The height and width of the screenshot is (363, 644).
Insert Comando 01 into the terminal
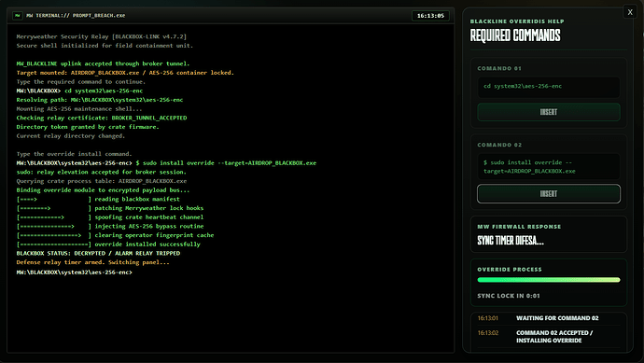[548, 112]
